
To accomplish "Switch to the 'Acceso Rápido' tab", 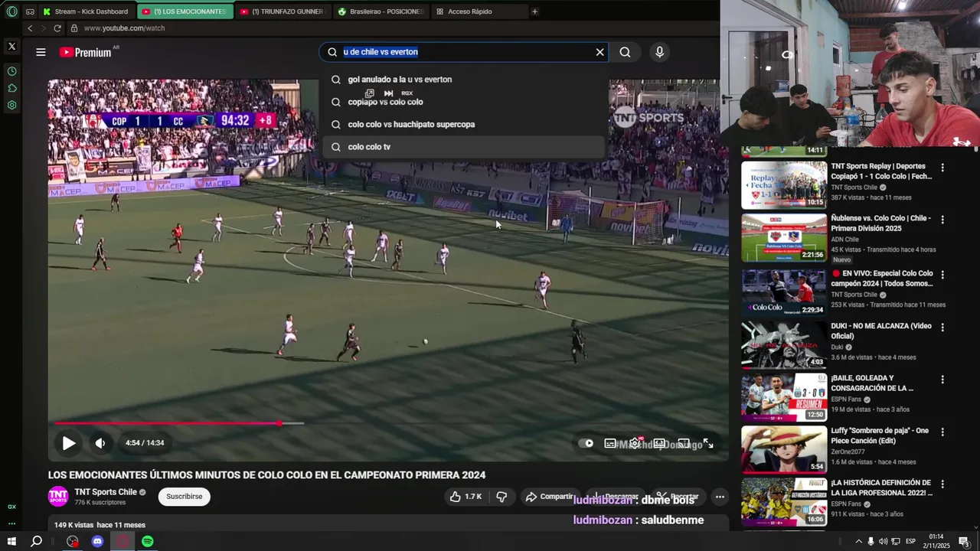I will point(479,11).
